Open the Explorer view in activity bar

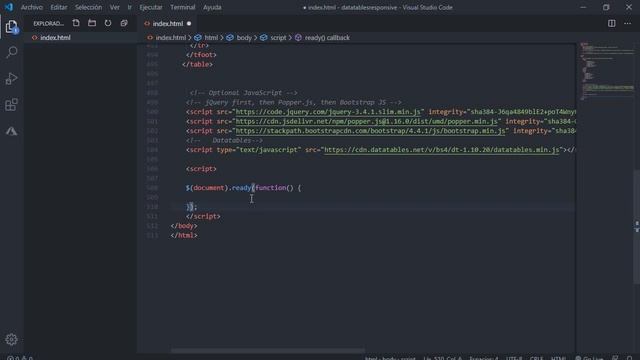pyautogui.click(x=11, y=27)
